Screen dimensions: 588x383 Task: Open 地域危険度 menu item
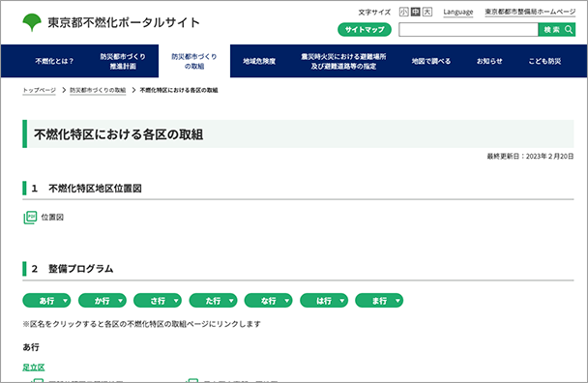pyautogui.click(x=259, y=61)
